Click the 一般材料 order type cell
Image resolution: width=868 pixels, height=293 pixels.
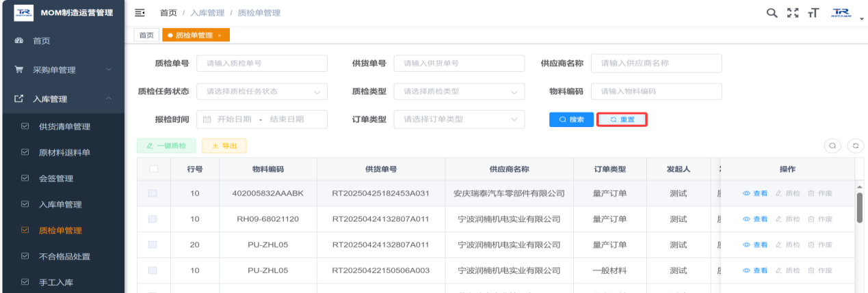pyautogui.click(x=609, y=270)
